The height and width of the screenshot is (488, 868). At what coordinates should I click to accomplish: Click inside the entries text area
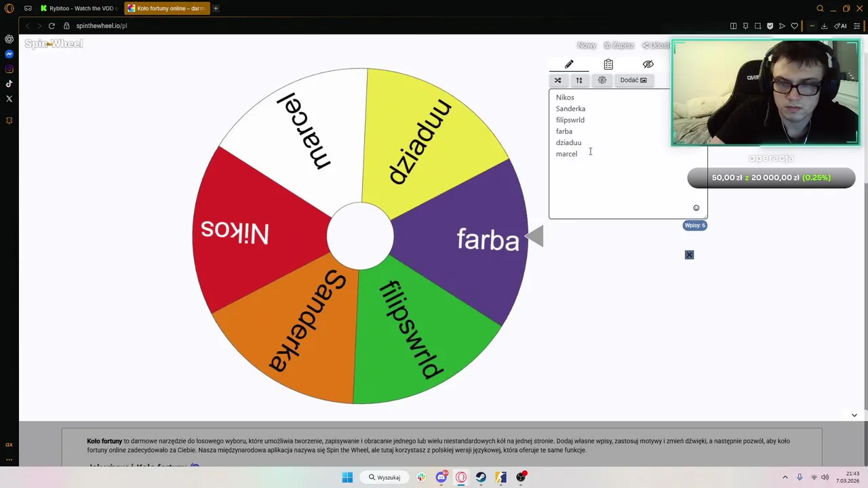tap(628, 154)
